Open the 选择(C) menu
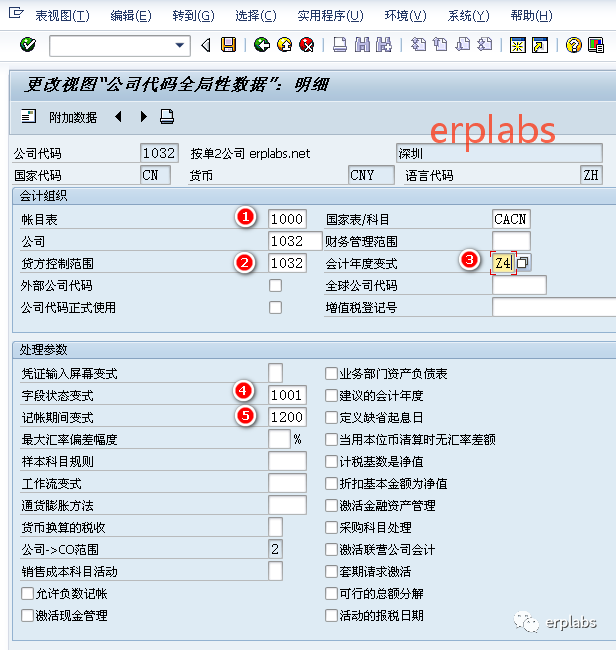The width and height of the screenshot is (616, 650). coord(256,16)
